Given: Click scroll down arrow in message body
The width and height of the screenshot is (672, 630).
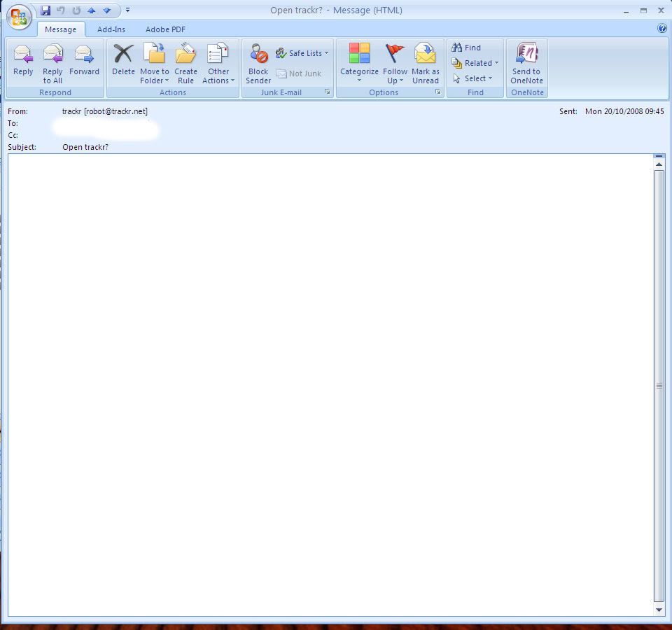Looking at the screenshot, I should (659, 610).
